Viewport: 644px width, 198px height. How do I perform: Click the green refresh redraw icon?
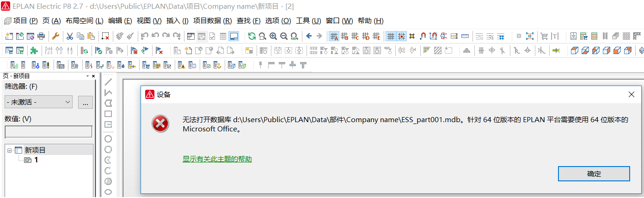point(251,36)
